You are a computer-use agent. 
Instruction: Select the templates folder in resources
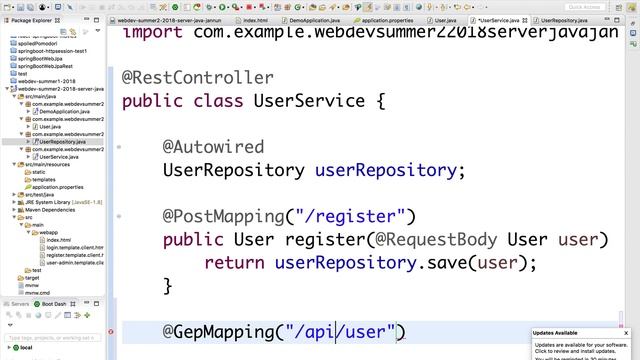(44, 180)
